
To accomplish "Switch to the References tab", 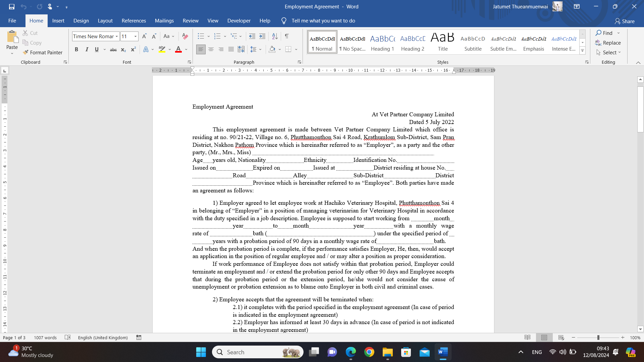I will point(134,21).
